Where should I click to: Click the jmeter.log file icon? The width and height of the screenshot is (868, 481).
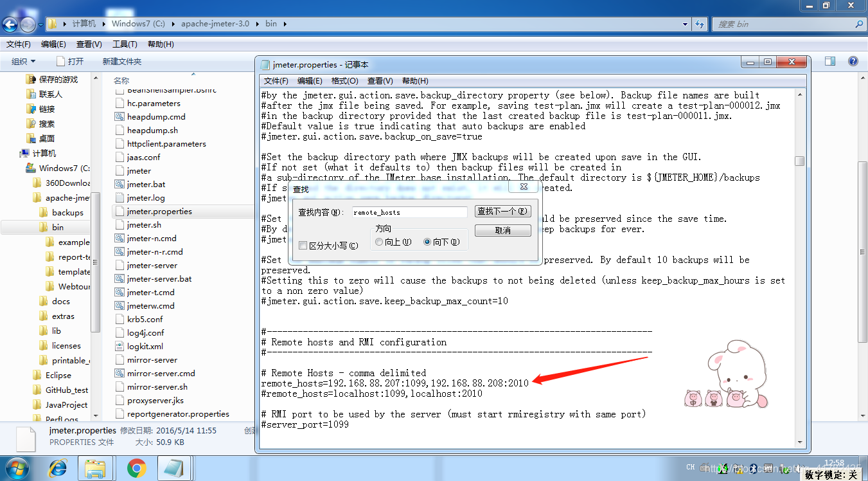120,198
